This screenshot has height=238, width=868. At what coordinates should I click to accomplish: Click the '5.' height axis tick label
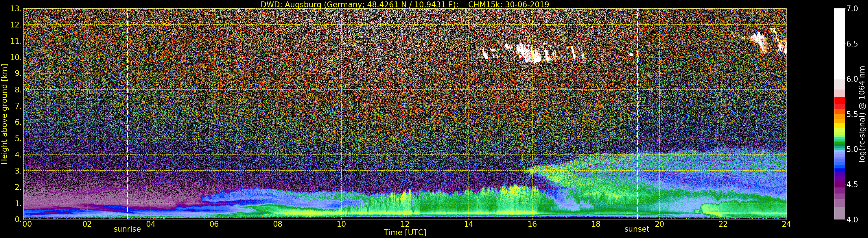tap(18, 138)
